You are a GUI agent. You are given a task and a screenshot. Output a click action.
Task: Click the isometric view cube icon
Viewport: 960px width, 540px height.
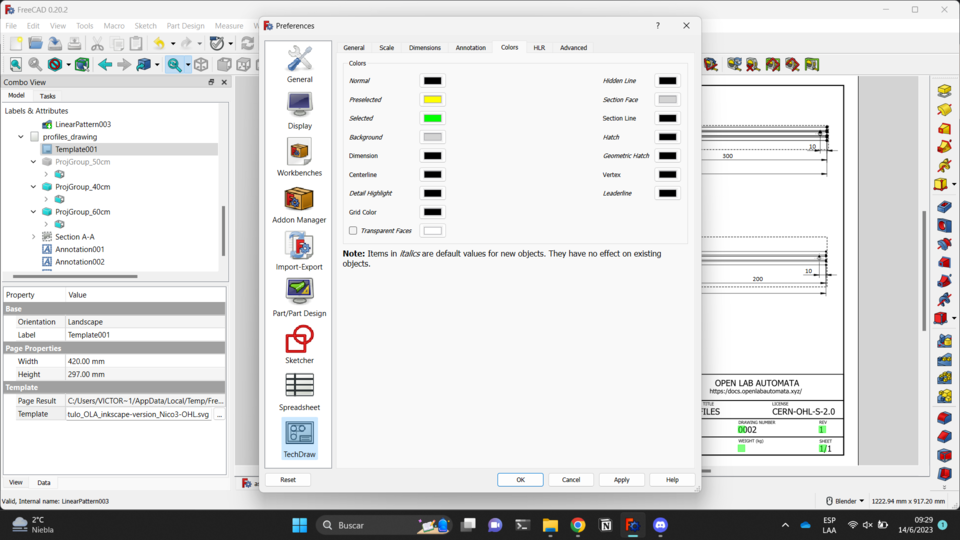(201, 64)
